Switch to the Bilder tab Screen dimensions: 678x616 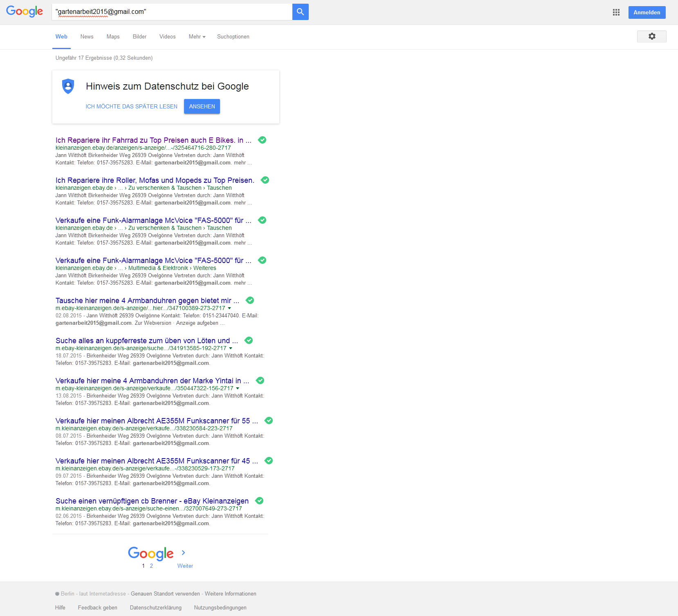pyautogui.click(x=139, y=37)
